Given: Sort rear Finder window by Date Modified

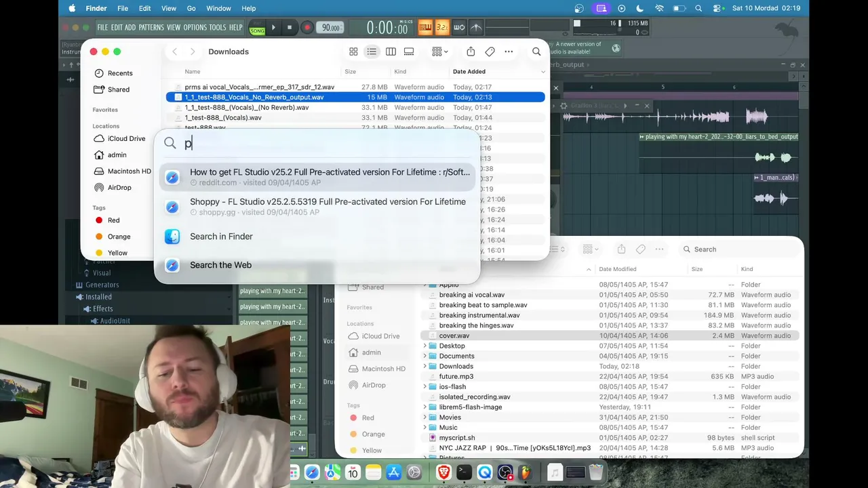Looking at the screenshot, I should pyautogui.click(x=617, y=269).
